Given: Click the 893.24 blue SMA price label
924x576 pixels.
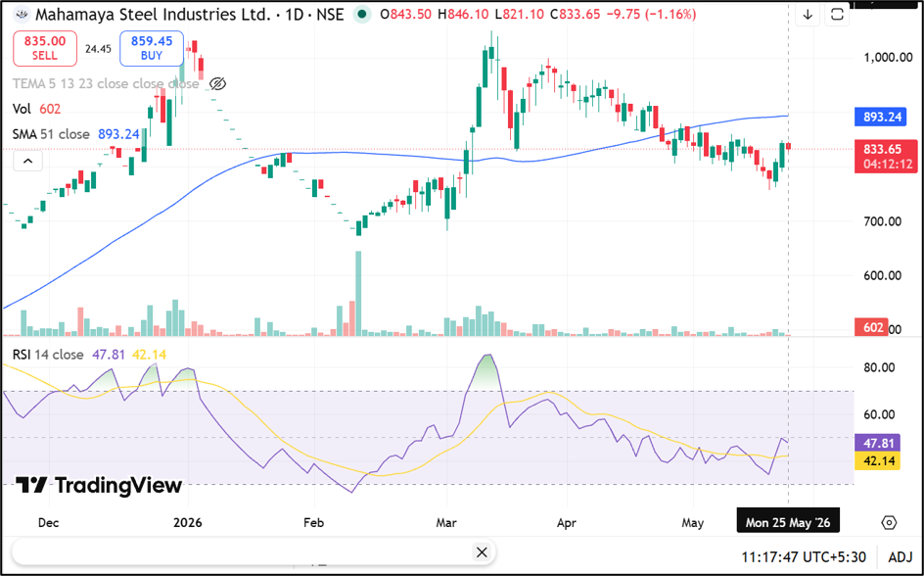Looking at the screenshot, I should (x=881, y=117).
